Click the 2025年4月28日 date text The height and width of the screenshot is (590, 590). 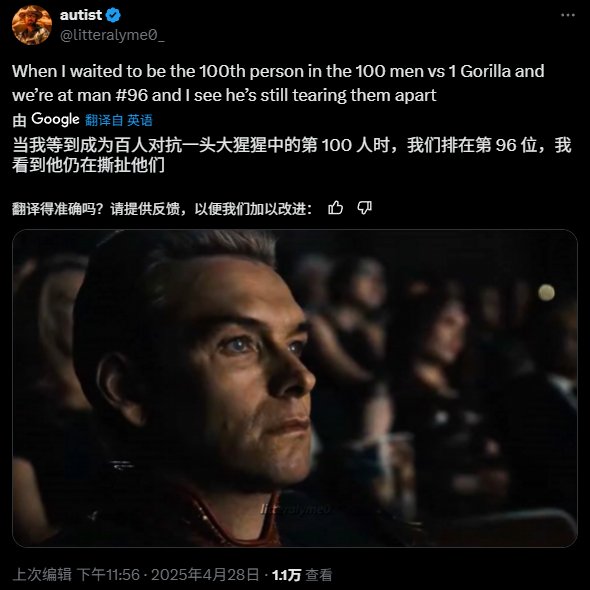tap(205, 575)
